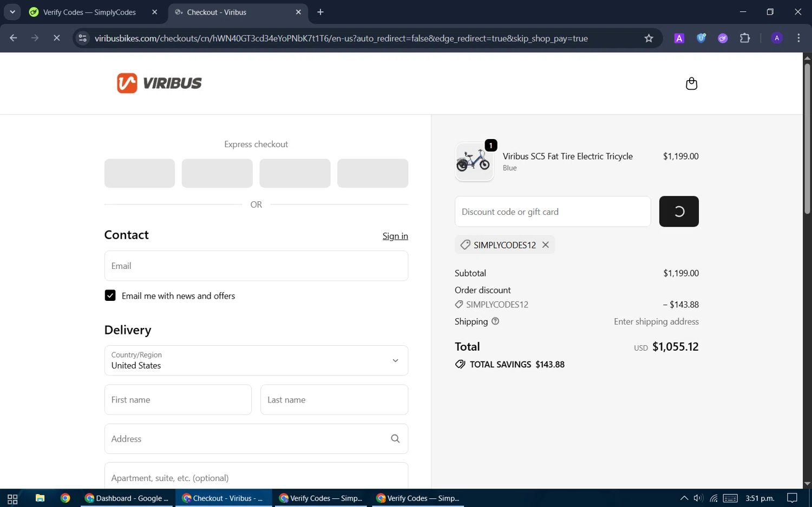Screen dimensions: 812x507
Task: Focus the Discount code or gift card field
Action: pyautogui.click(x=553, y=212)
